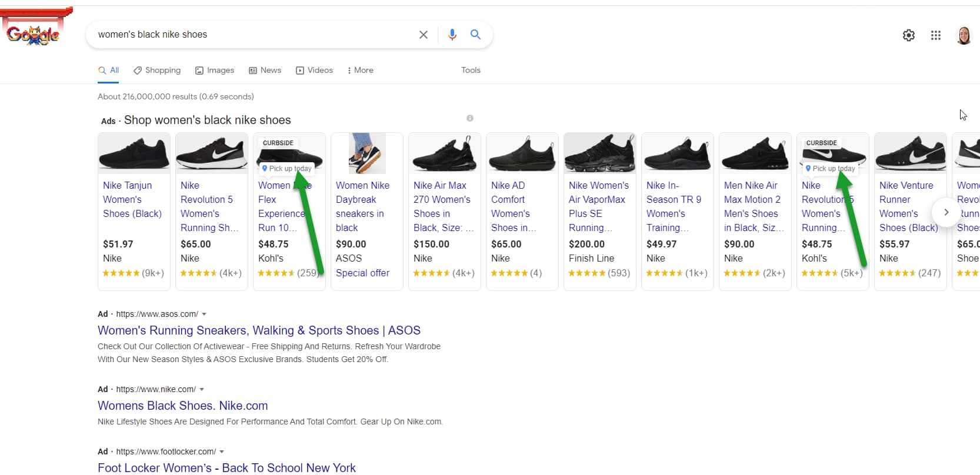Viewport: 980px width, 475px height.
Task: Open the $65.00 Nike Revolution 5 shoe image
Action: pyautogui.click(x=212, y=153)
